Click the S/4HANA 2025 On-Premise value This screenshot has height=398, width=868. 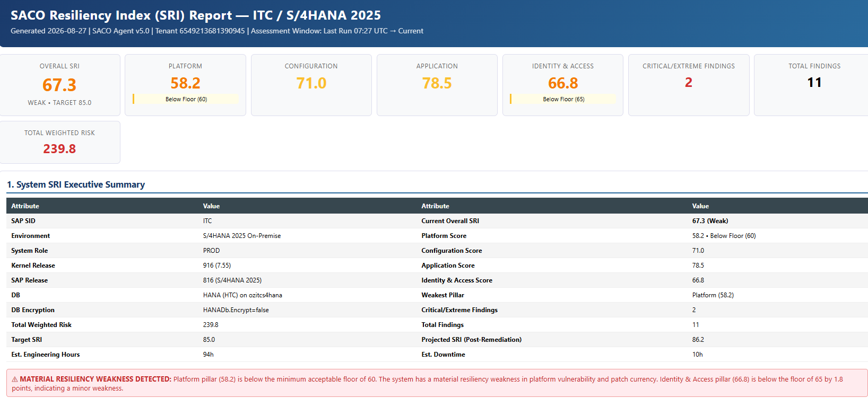click(242, 236)
